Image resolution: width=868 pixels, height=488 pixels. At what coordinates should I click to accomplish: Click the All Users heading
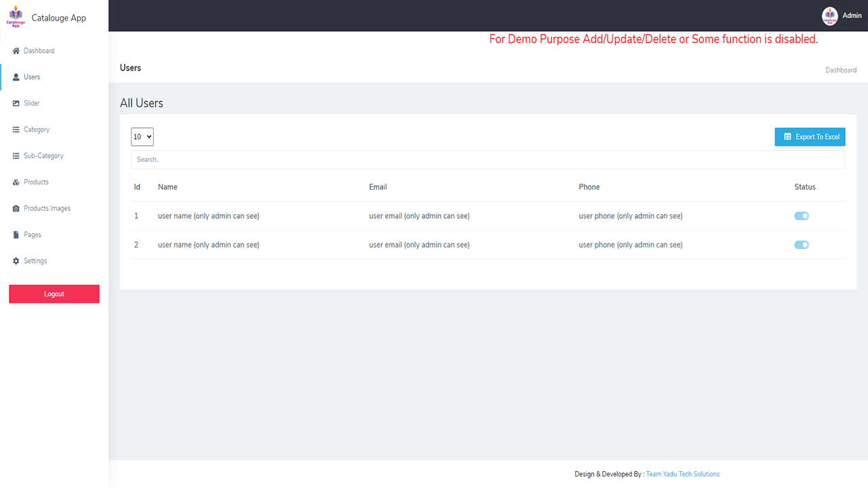(142, 103)
